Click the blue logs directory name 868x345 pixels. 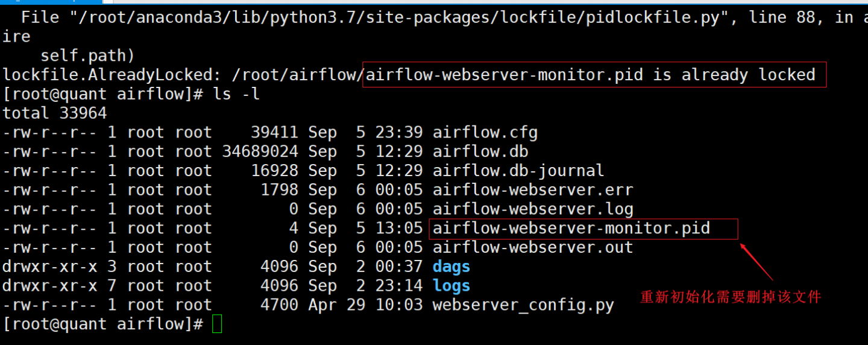(451, 286)
